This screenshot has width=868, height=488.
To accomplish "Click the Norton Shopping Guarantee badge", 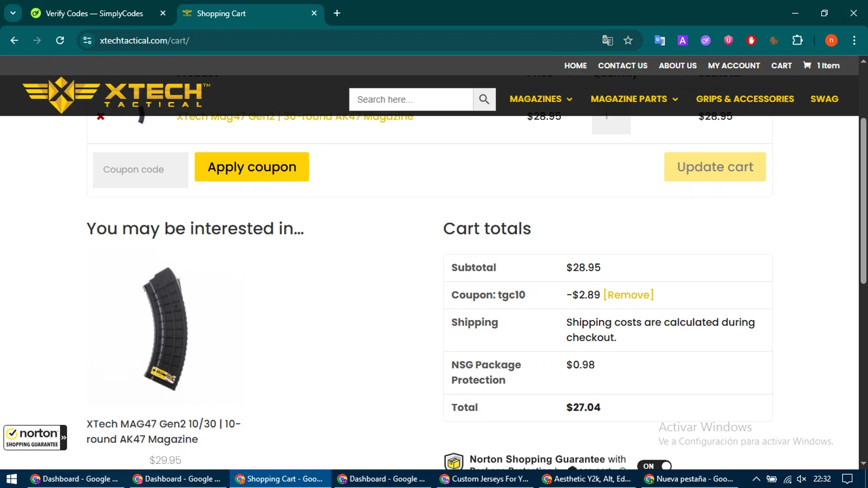I will coord(35,438).
